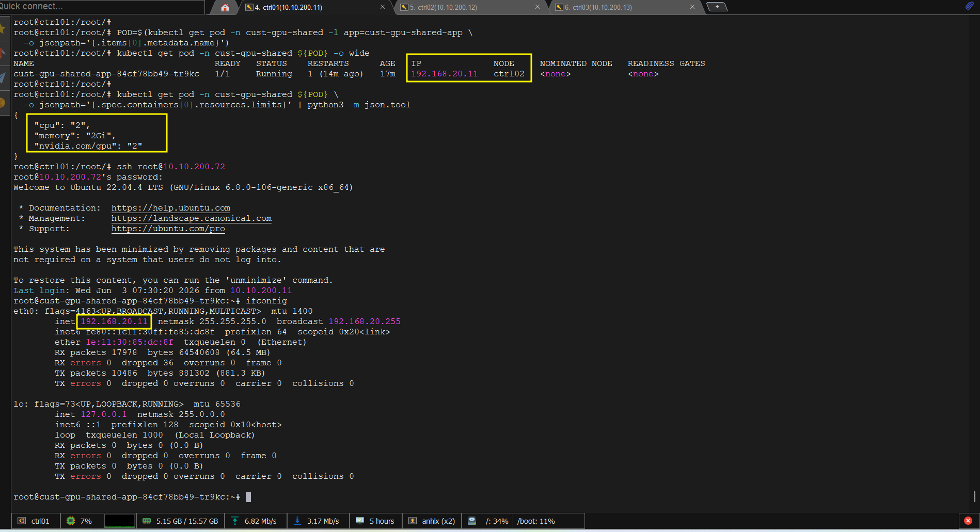Open the Tools sidebar tab icon
Image resolution: width=980 pixels, height=532 pixels.
[x=4, y=53]
